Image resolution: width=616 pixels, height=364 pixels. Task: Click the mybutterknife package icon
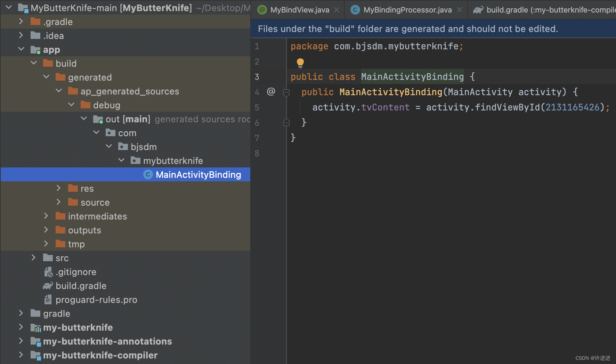(136, 160)
